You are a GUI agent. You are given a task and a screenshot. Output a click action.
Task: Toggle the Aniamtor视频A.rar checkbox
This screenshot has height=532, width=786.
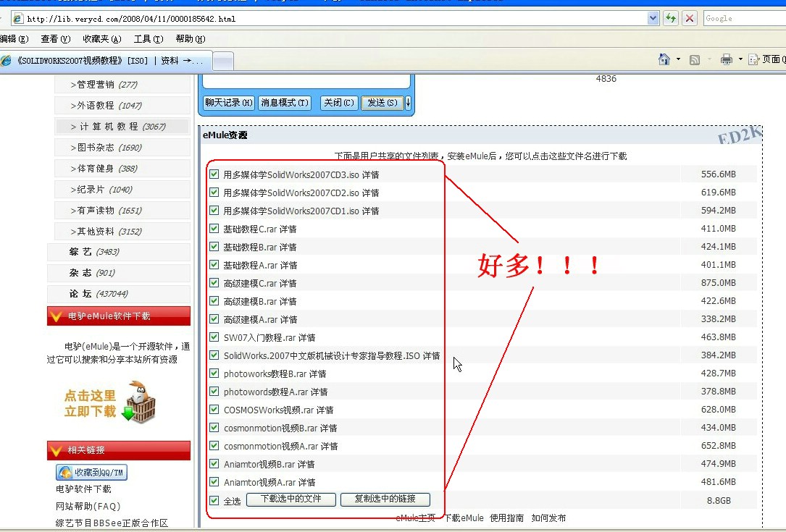click(x=214, y=482)
